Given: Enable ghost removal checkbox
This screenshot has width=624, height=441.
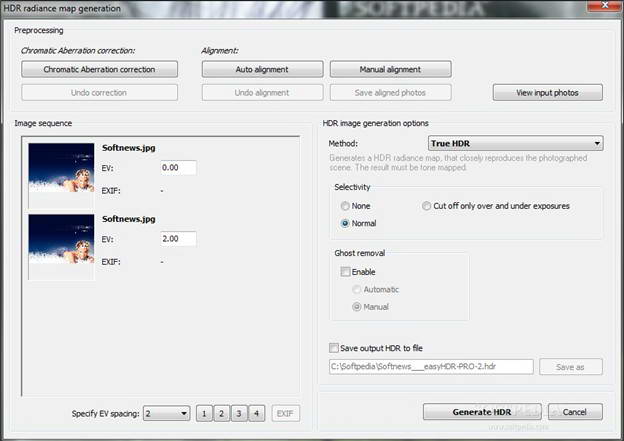Looking at the screenshot, I should tap(358, 272).
